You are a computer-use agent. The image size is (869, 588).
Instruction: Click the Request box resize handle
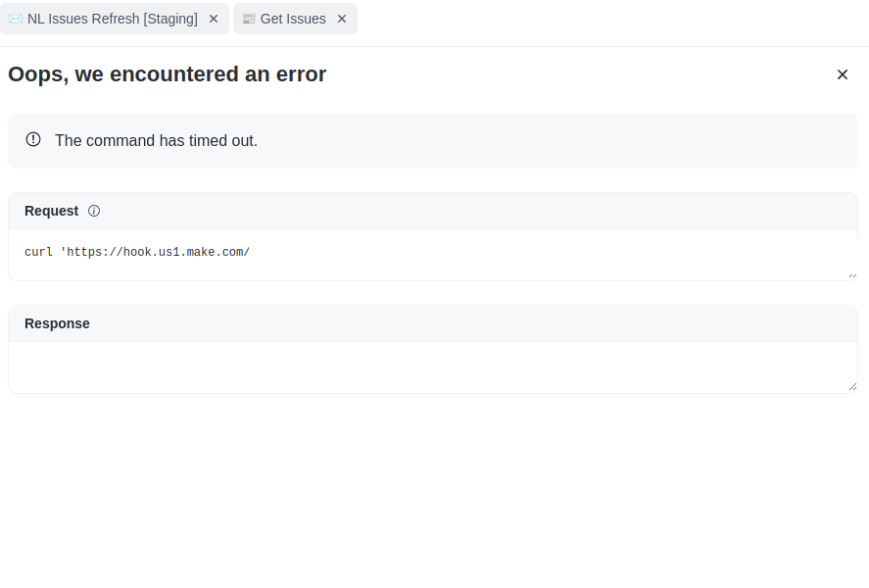tap(852, 275)
